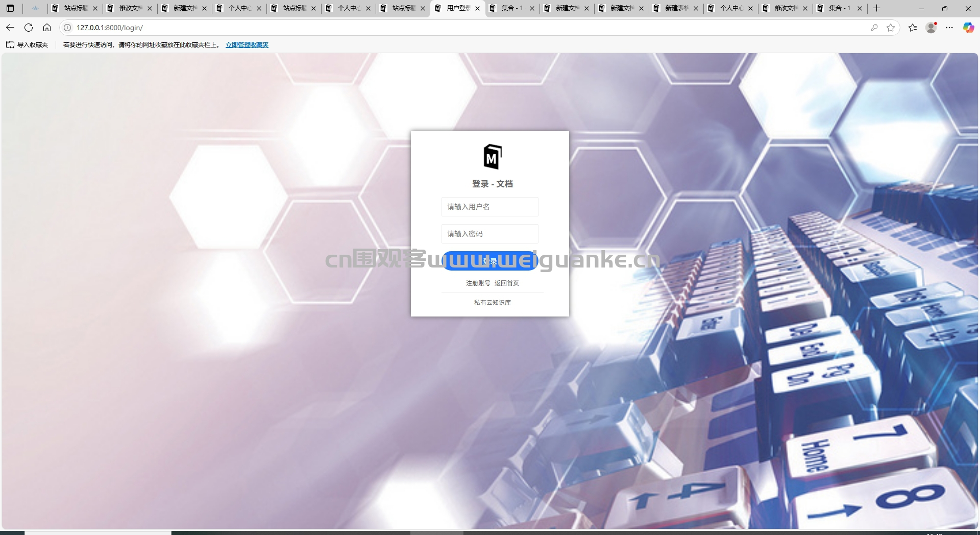Restore down the browser window
980x535 pixels.
pyautogui.click(x=945, y=8)
